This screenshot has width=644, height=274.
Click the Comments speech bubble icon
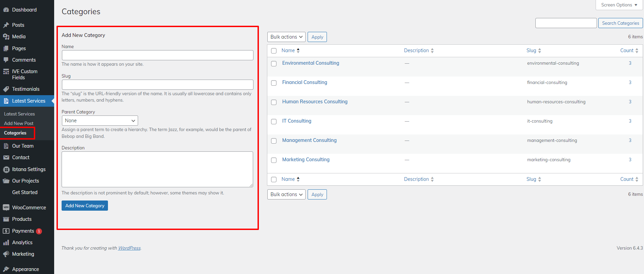coord(6,60)
